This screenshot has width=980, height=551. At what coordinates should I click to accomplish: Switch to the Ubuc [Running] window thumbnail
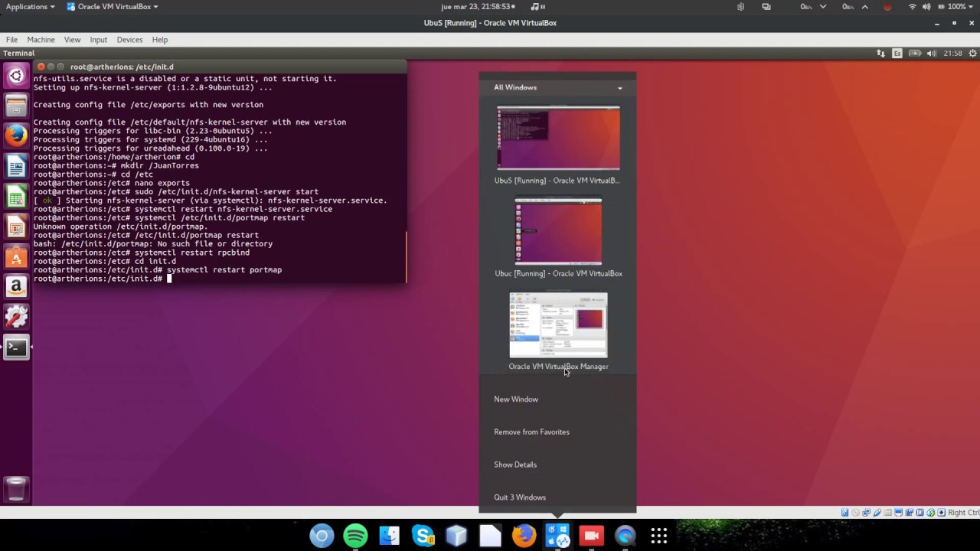(558, 231)
